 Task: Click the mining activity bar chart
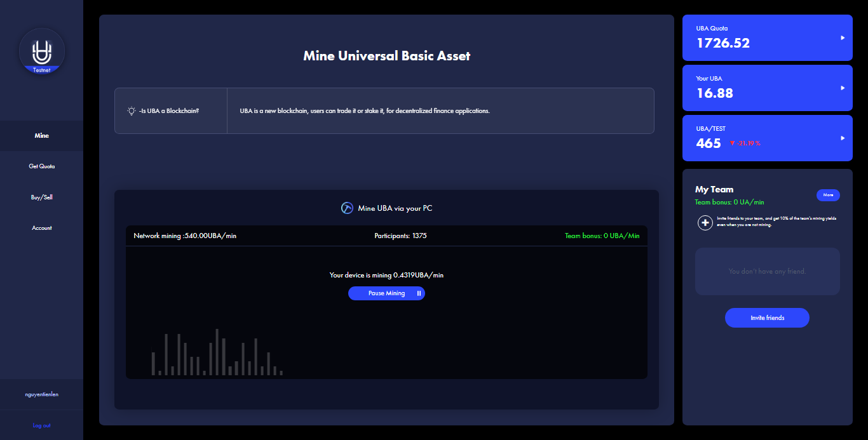pos(217,352)
